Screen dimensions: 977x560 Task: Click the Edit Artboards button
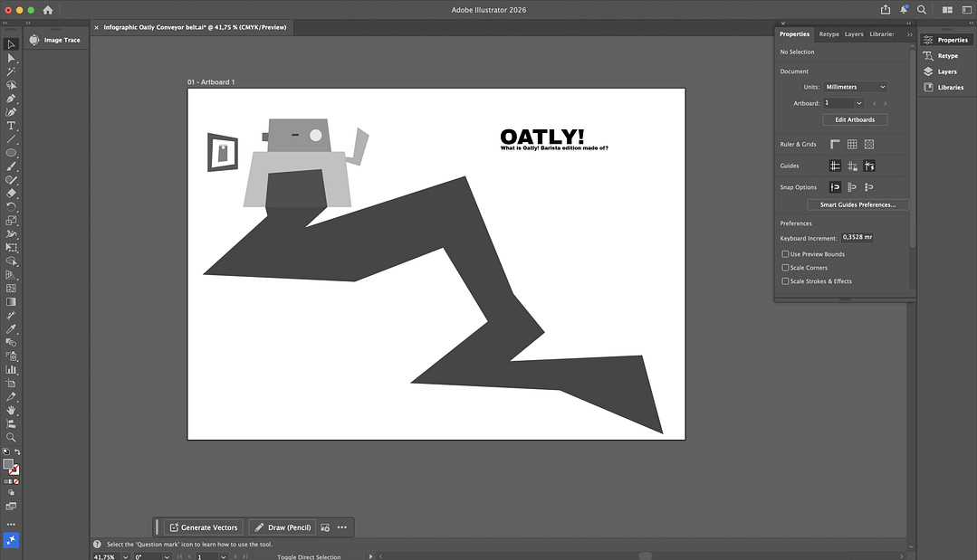854,119
